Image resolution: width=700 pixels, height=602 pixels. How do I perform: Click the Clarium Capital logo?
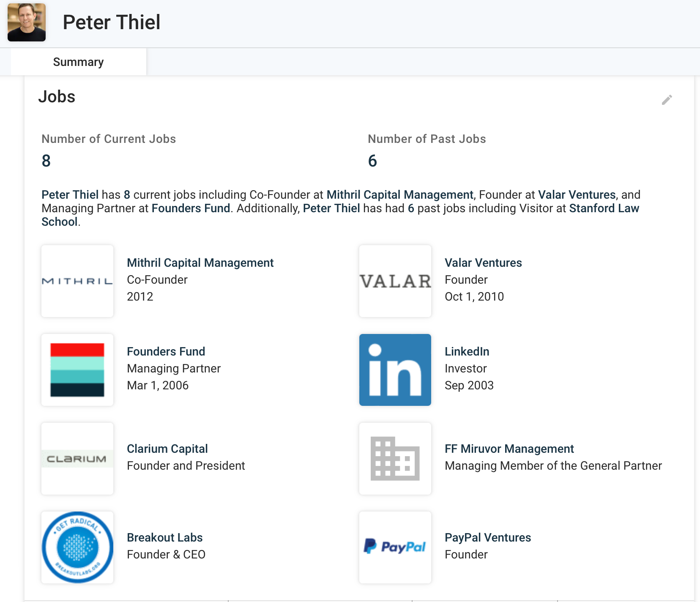(x=77, y=459)
